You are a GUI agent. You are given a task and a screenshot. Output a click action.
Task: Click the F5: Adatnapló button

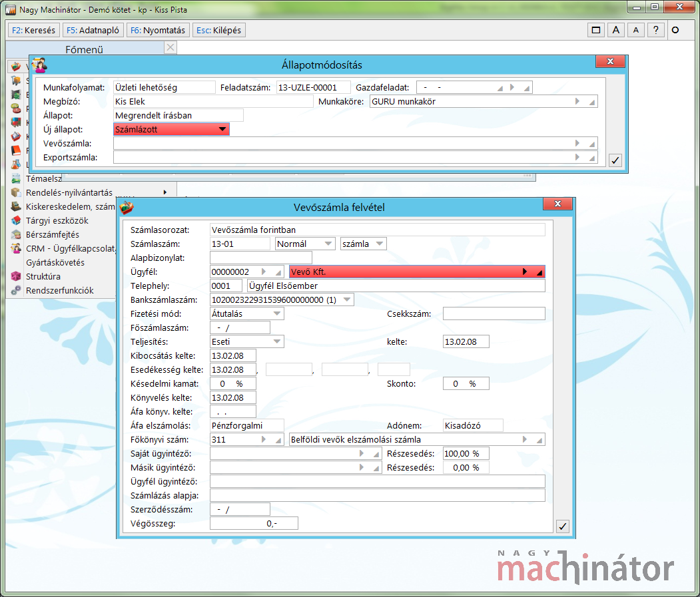[93, 30]
